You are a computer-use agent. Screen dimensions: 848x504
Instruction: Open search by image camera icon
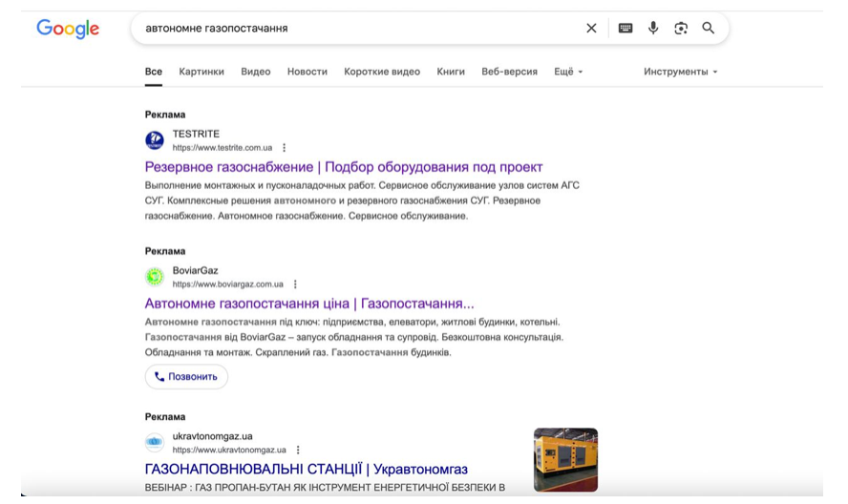pyautogui.click(x=681, y=28)
